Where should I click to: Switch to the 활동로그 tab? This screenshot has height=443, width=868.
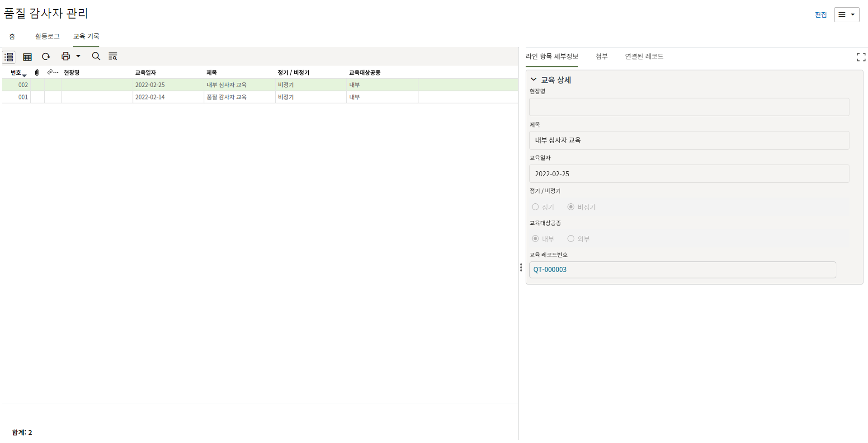[x=47, y=36]
